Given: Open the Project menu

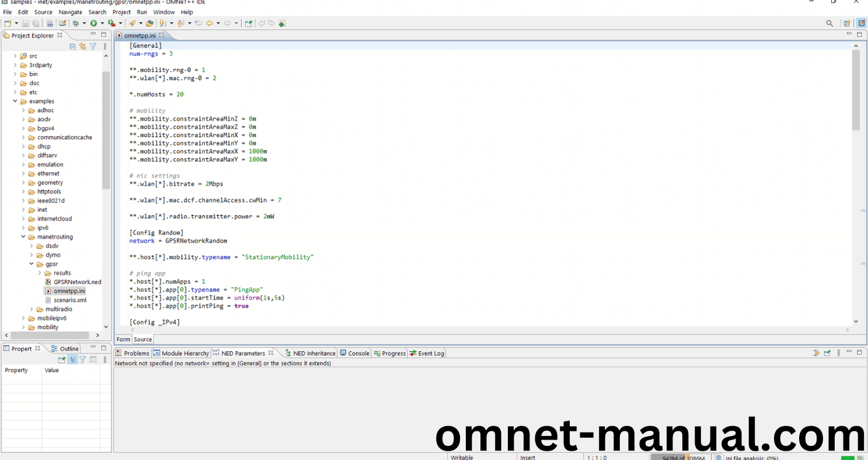Looking at the screenshot, I should (x=121, y=12).
